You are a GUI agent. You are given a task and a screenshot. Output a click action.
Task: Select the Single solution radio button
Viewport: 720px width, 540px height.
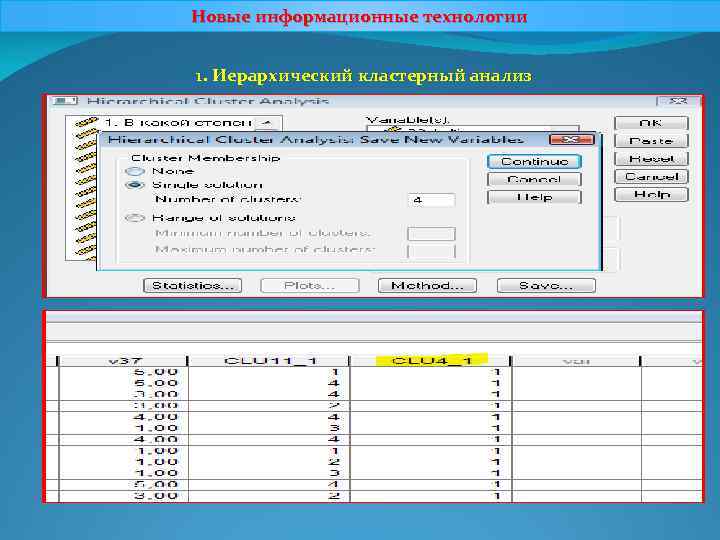click(x=135, y=185)
